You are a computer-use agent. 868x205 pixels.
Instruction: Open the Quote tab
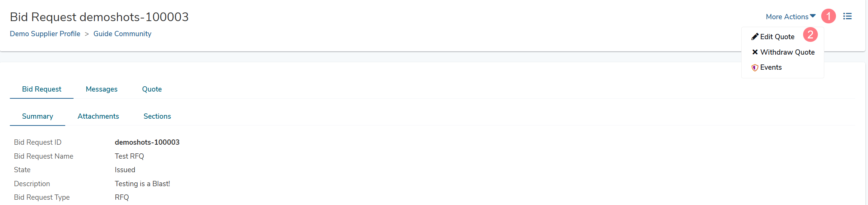152,89
